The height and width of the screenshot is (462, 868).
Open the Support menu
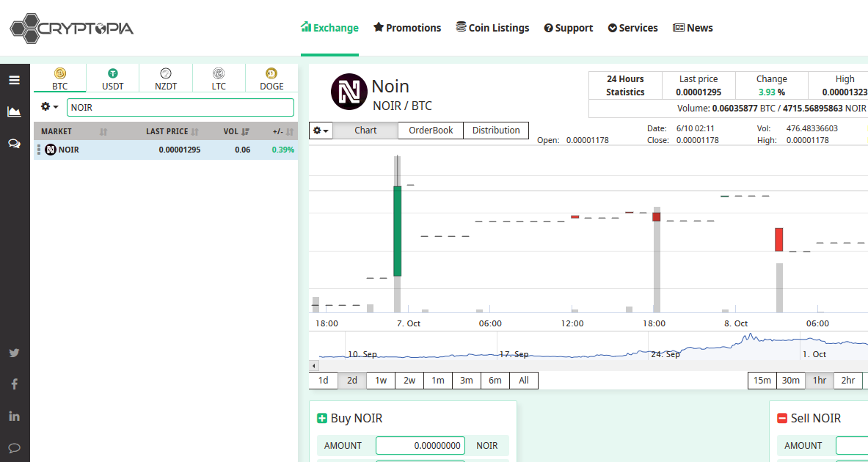point(569,28)
